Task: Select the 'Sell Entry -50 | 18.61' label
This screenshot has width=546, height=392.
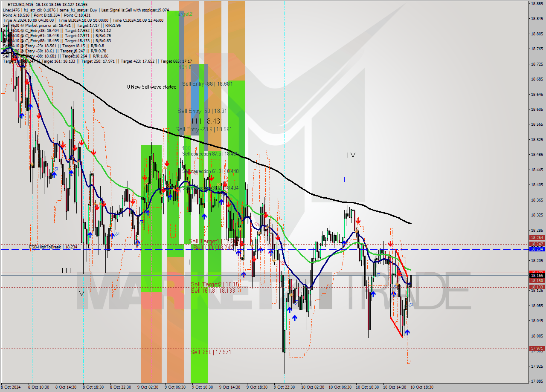Action: pos(202,111)
